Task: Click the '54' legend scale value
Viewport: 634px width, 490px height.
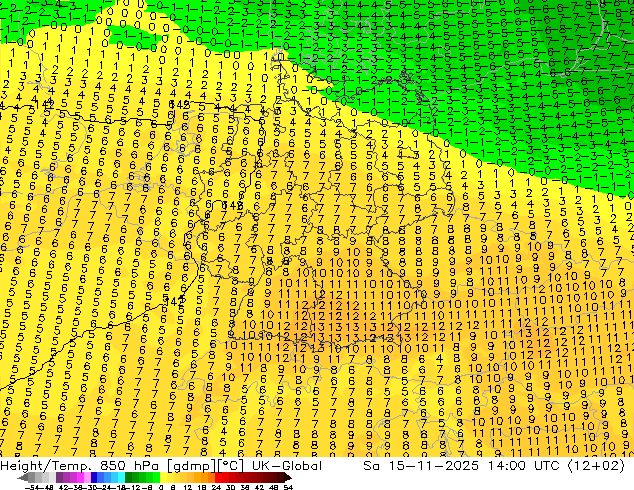Action: [x=287, y=487]
